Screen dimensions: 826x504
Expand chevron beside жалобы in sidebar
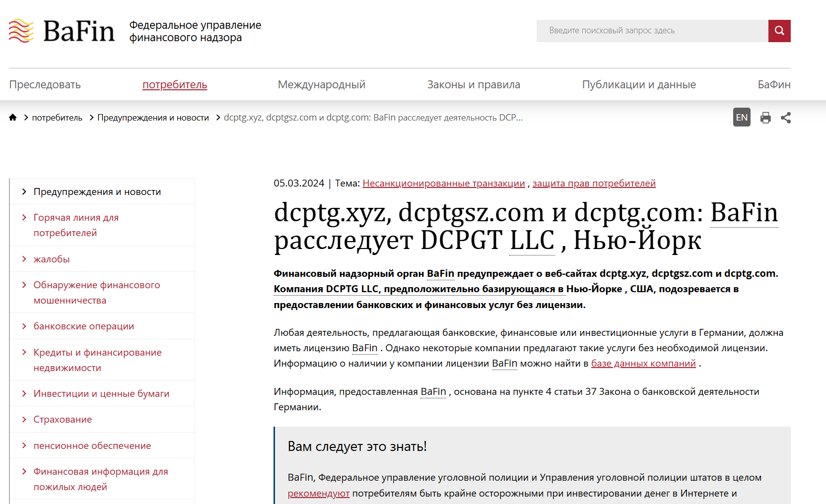tap(24, 259)
